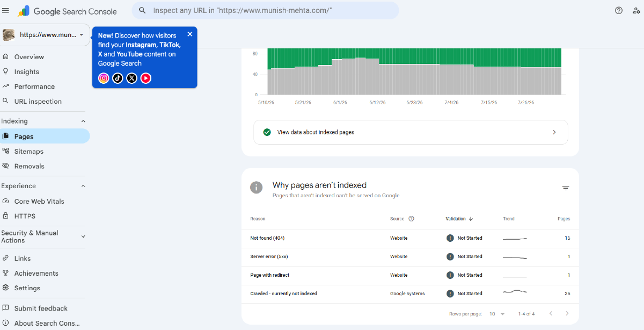
Task: Open user settings people icon
Action: pos(636,10)
